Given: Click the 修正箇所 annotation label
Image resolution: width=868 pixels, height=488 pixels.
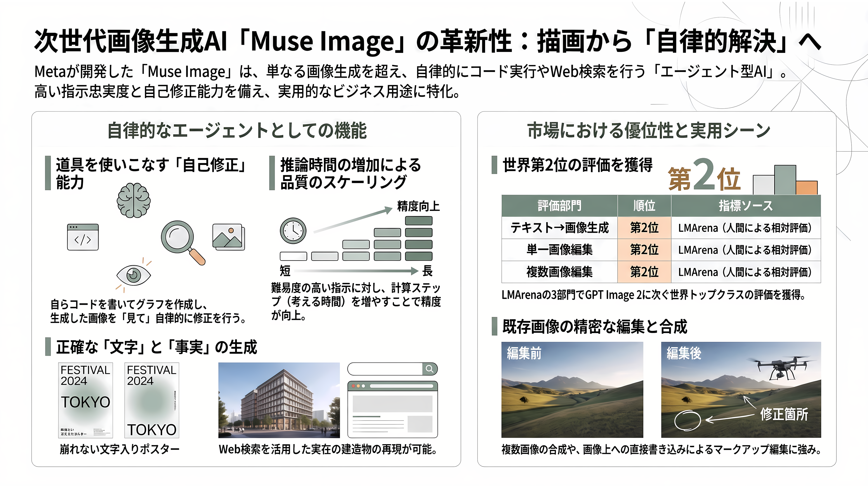Looking at the screenshot, I should (x=784, y=414).
